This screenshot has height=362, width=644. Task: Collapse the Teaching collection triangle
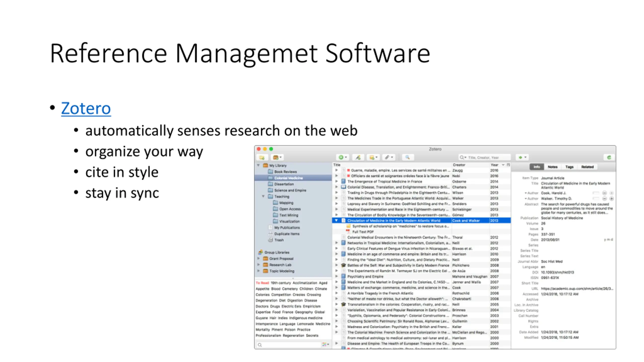(263, 196)
